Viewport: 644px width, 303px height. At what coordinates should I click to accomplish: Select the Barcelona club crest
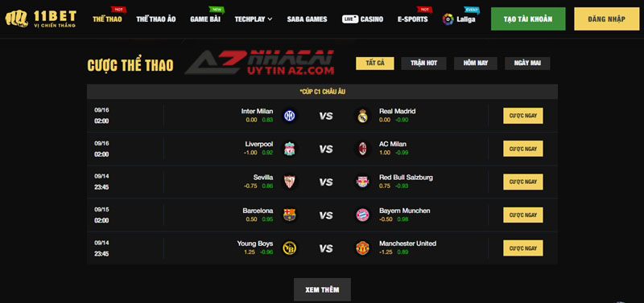click(x=290, y=215)
